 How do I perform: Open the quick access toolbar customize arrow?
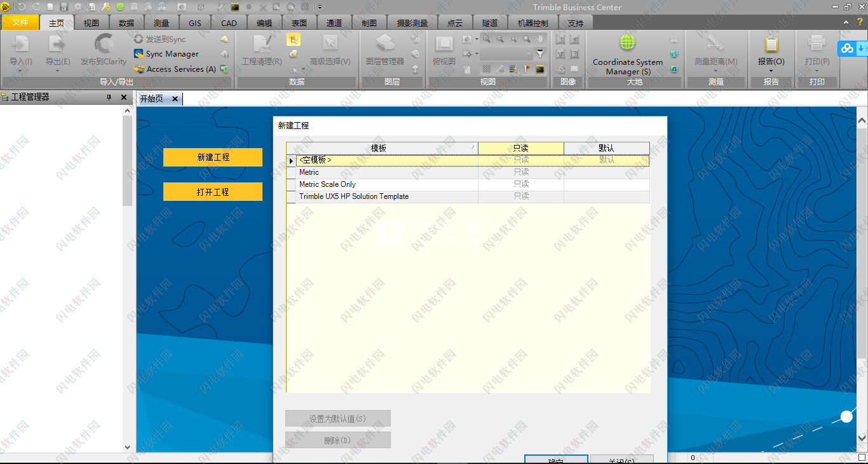click(x=320, y=6)
